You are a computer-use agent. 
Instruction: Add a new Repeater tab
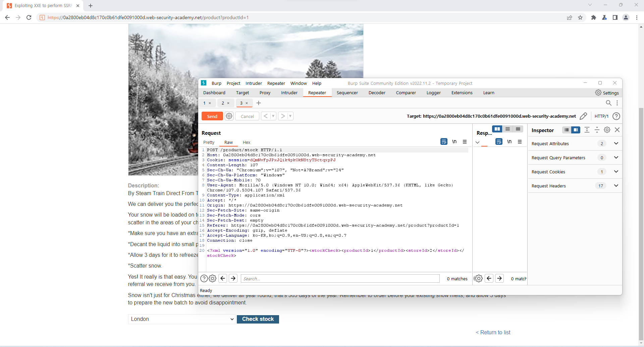(x=259, y=103)
